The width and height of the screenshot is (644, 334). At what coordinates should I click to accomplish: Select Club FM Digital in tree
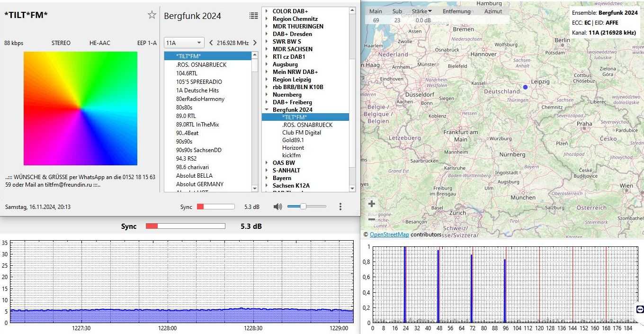pyautogui.click(x=301, y=133)
